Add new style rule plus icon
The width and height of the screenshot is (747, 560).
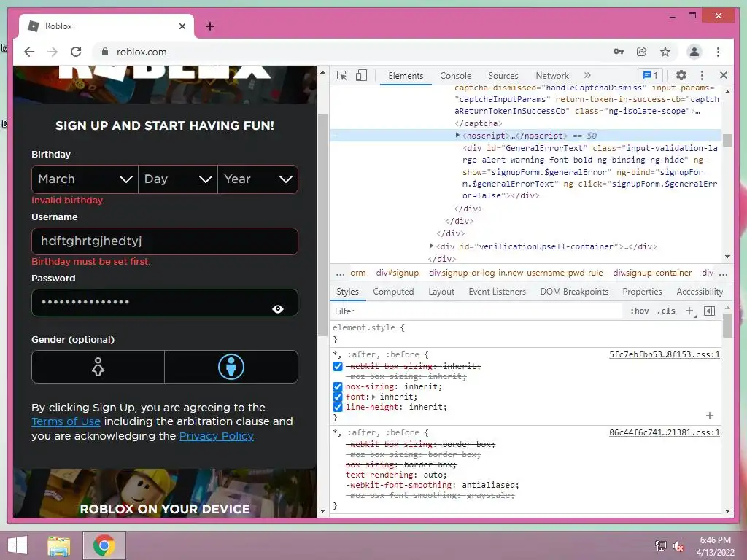(x=690, y=311)
